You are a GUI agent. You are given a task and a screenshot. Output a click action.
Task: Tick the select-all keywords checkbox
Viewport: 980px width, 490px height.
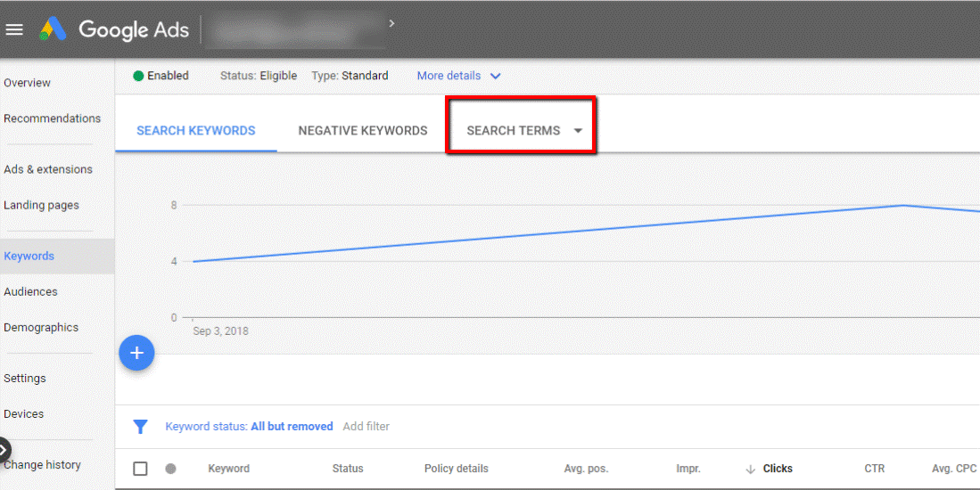[x=140, y=469]
